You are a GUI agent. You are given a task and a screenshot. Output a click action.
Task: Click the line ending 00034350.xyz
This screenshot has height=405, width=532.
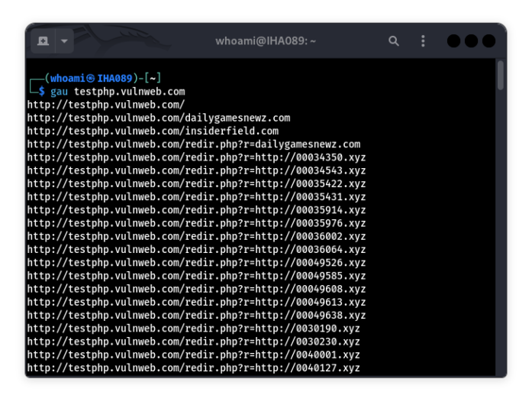point(196,157)
